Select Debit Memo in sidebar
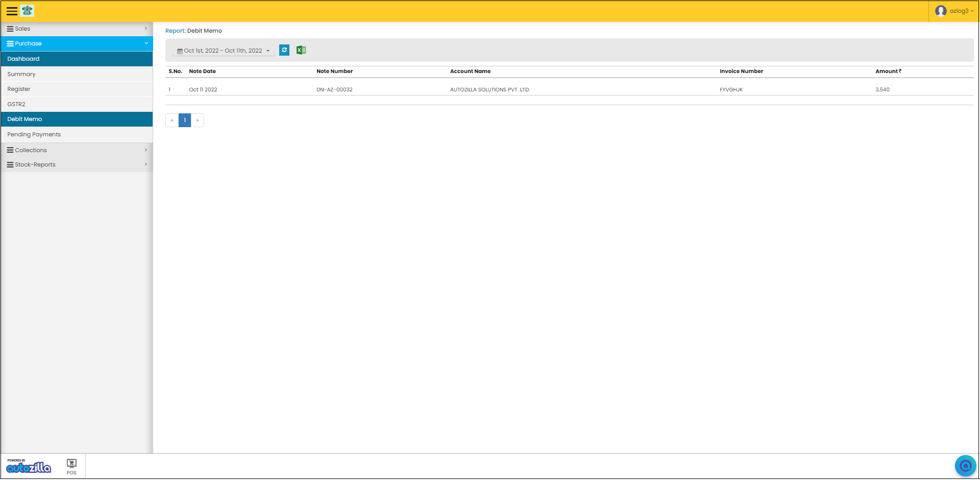Screen dimensions: 980x480 tap(77, 119)
